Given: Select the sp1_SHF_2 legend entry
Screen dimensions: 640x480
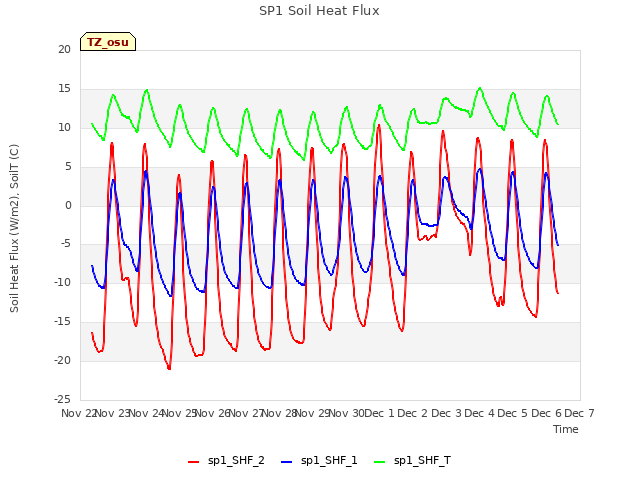Looking at the screenshot, I should click(x=226, y=461).
